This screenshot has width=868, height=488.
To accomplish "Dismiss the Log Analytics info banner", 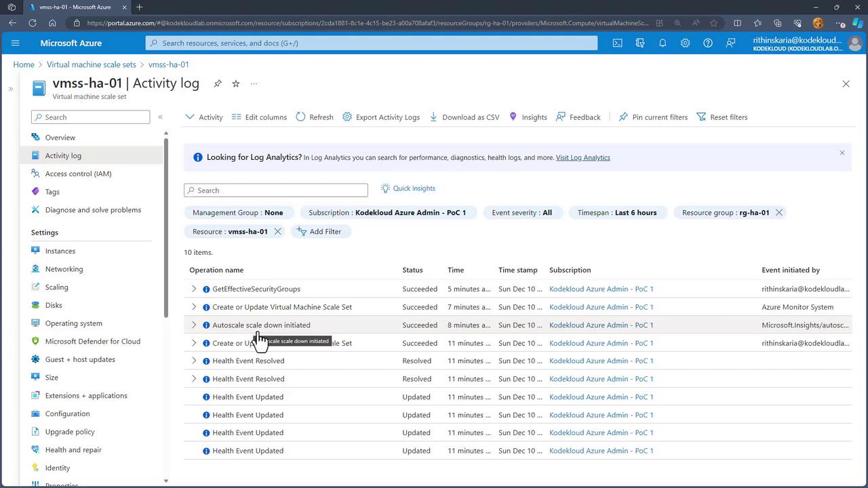I will pyautogui.click(x=842, y=152).
